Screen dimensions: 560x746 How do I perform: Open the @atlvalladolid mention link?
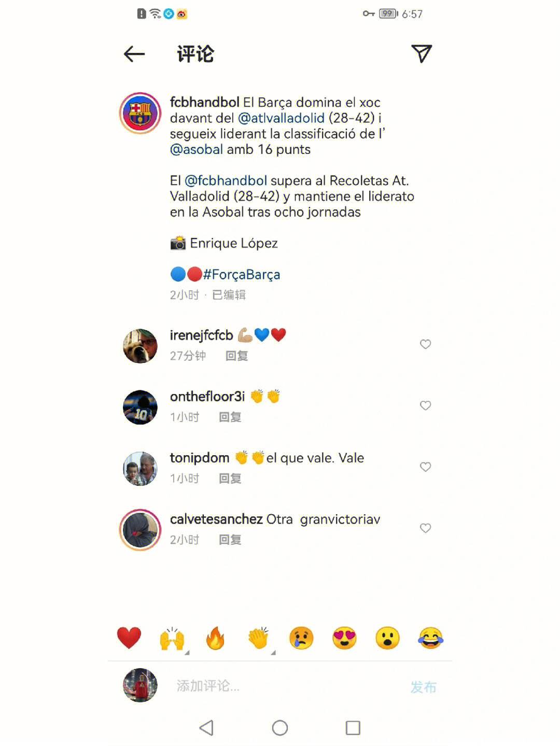(x=281, y=118)
